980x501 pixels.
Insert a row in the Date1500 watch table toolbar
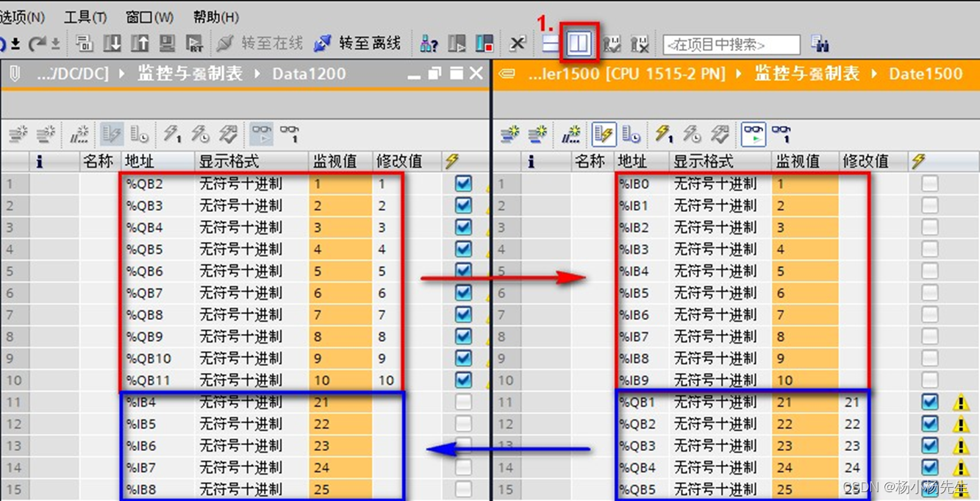coord(509,134)
